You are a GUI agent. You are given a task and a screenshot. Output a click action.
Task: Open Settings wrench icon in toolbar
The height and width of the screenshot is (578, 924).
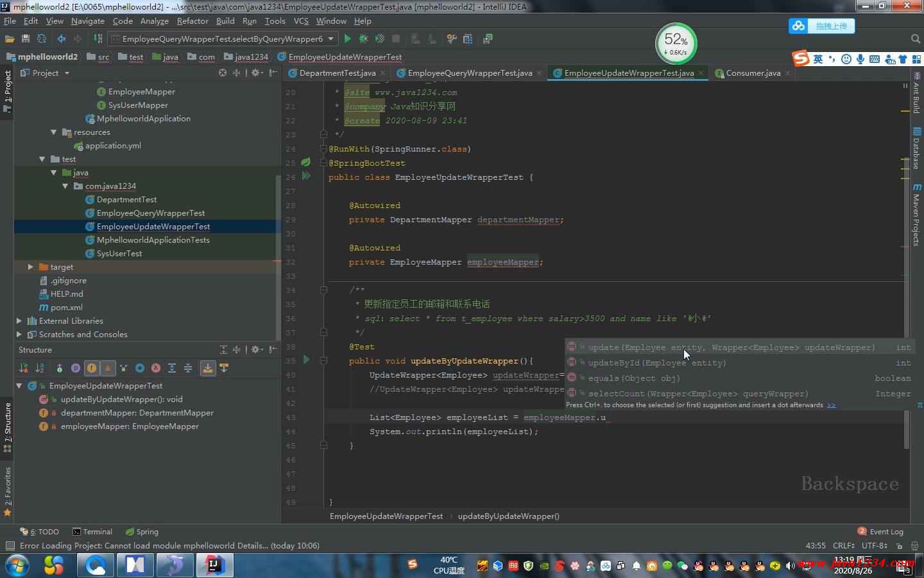pos(452,39)
